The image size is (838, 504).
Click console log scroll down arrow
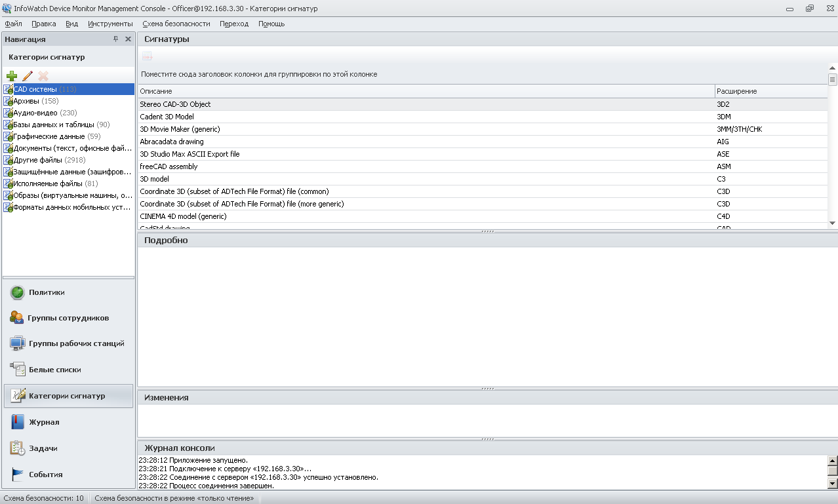[833, 484]
